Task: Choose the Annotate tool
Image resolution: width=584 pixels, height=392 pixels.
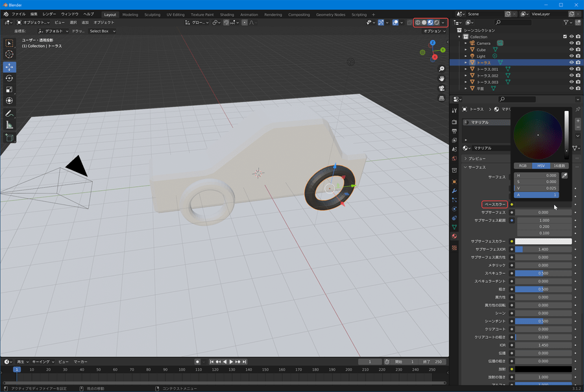Action: coord(10,113)
